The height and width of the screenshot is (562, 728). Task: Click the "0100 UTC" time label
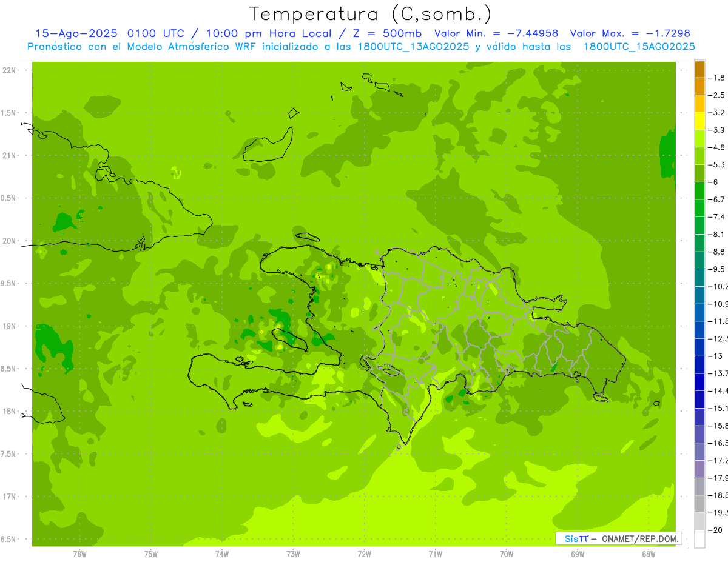[x=155, y=34]
